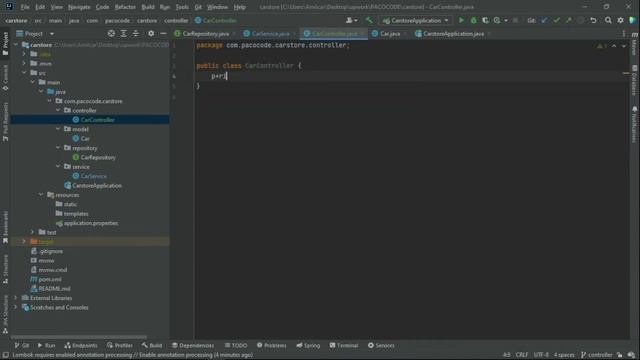Select pom.xml in project tree

coord(50,279)
